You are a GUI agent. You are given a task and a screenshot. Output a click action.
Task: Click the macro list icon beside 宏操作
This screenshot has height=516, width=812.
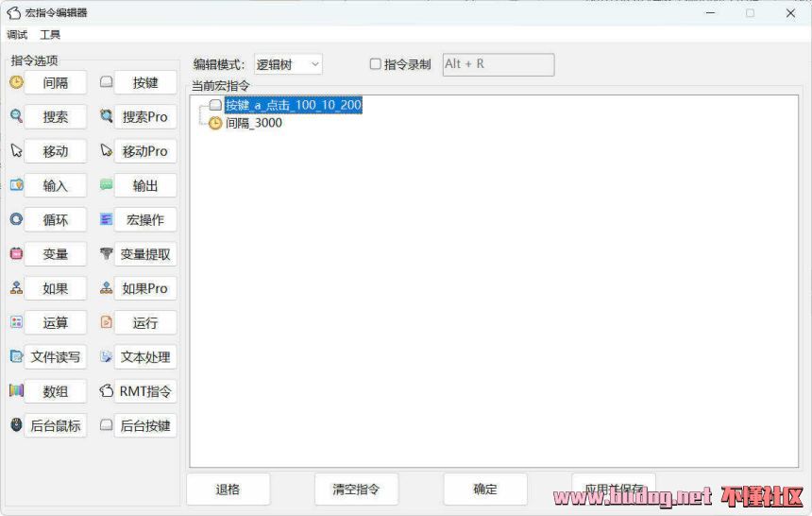pos(106,219)
